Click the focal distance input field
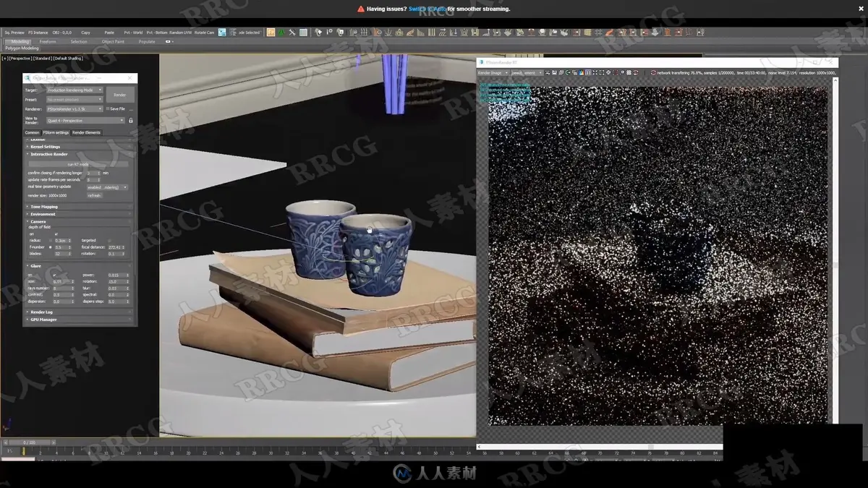 [115, 247]
